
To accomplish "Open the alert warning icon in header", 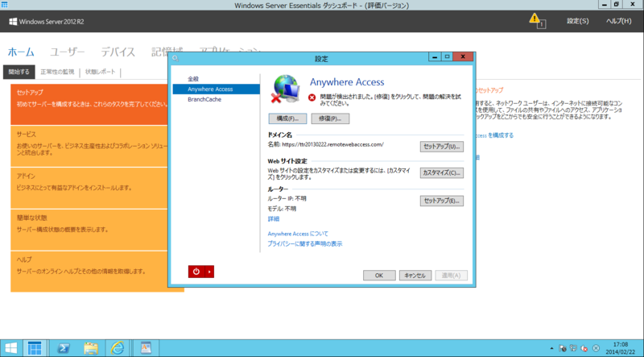I will point(537,21).
